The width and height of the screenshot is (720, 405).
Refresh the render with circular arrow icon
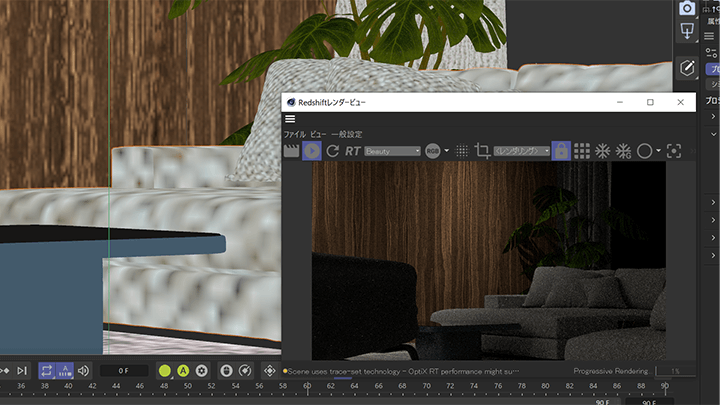(x=332, y=151)
